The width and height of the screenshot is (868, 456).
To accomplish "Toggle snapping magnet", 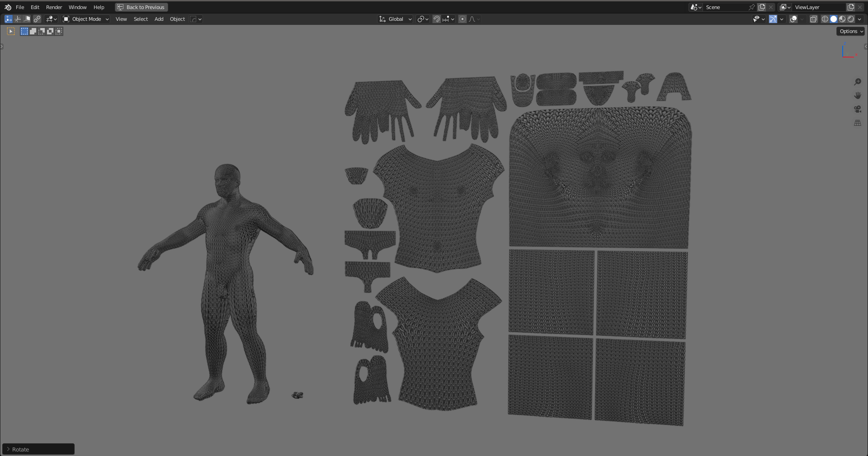I will [x=437, y=19].
